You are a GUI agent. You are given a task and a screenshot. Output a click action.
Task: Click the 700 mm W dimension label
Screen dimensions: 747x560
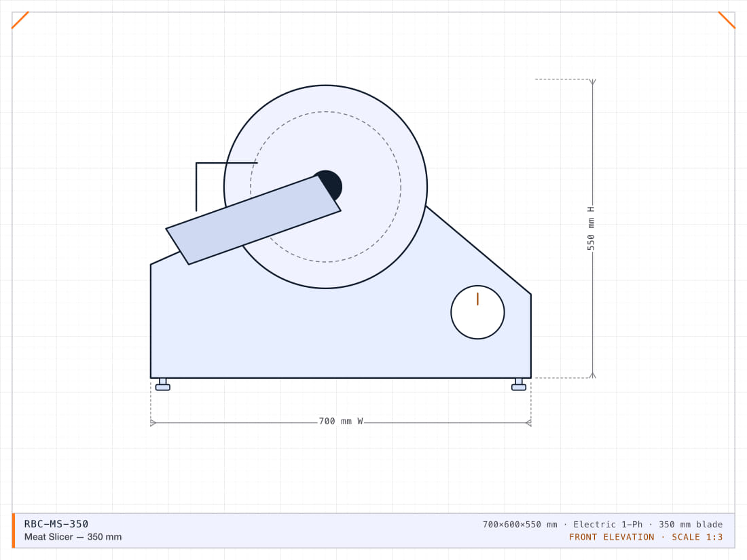coord(341,422)
